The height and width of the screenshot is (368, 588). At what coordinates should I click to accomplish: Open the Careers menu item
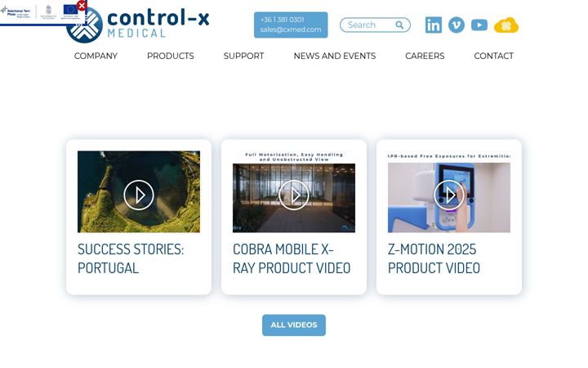425,56
